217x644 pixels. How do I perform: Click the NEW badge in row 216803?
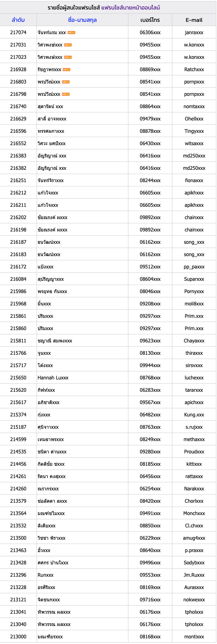(x=66, y=82)
